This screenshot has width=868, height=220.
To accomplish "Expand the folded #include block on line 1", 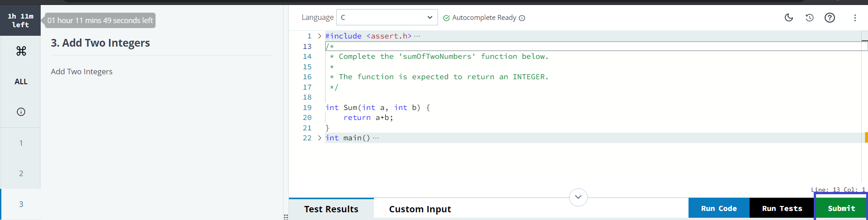I will pyautogui.click(x=320, y=36).
